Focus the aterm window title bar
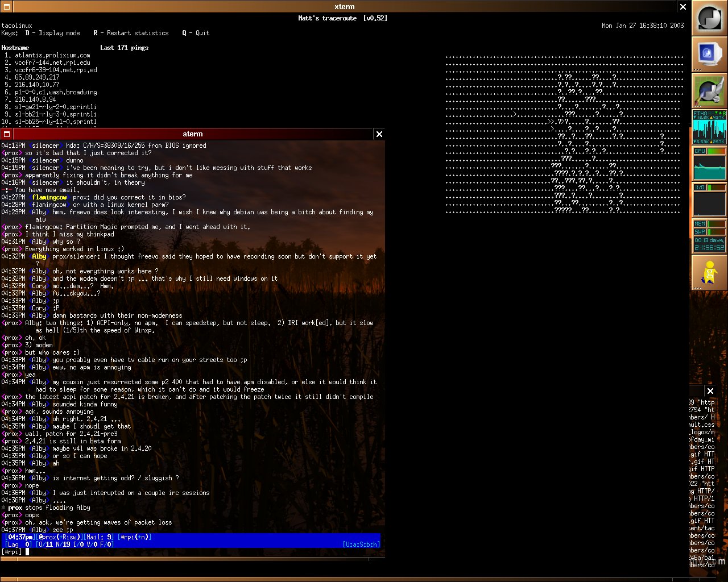The image size is (728, 582). point(193,134)
